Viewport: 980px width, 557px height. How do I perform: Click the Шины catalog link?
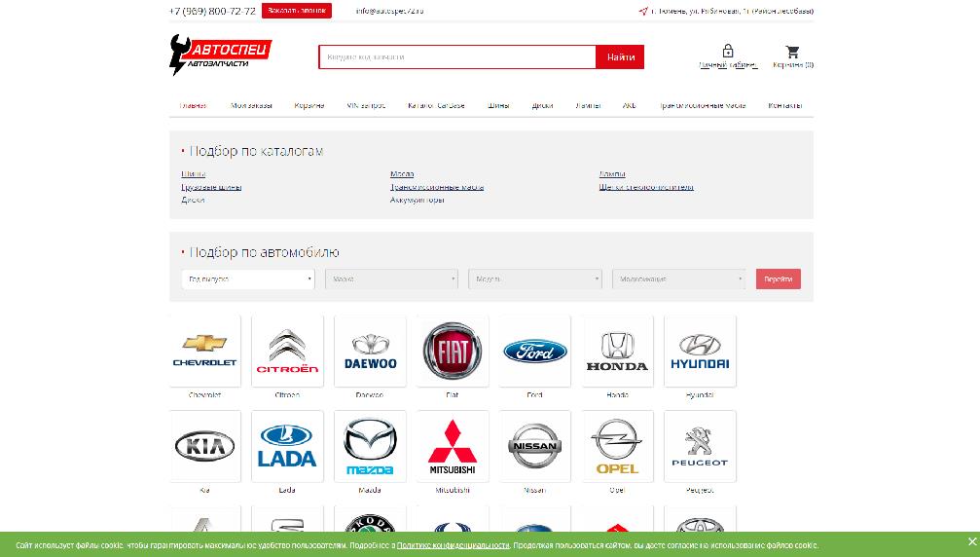(x=193, y=173)
